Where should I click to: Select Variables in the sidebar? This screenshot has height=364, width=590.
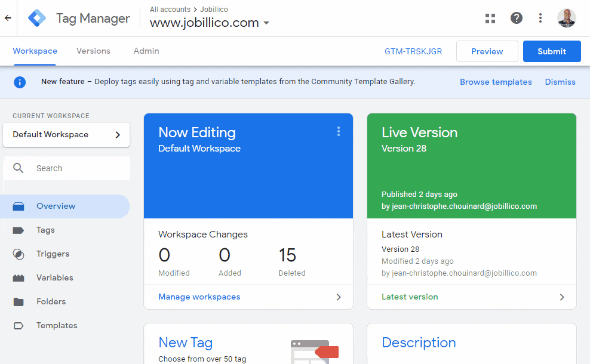pyautogui.click(x=64, y=278)
